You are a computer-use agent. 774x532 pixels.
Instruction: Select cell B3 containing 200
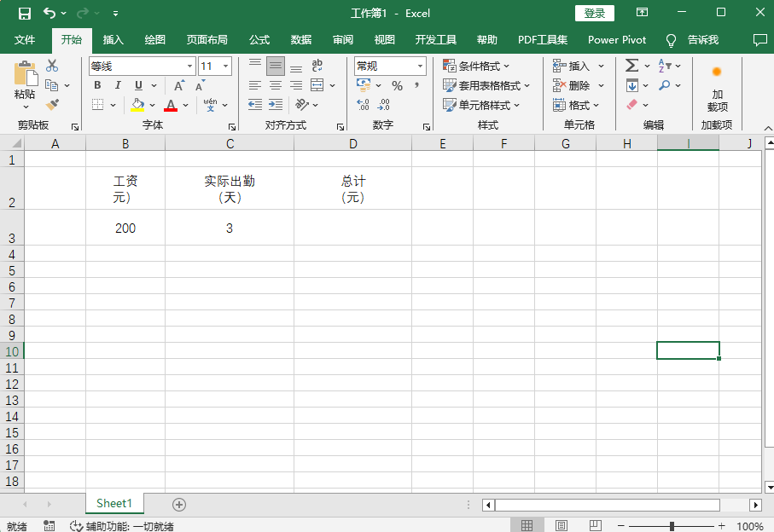[125, 228]
